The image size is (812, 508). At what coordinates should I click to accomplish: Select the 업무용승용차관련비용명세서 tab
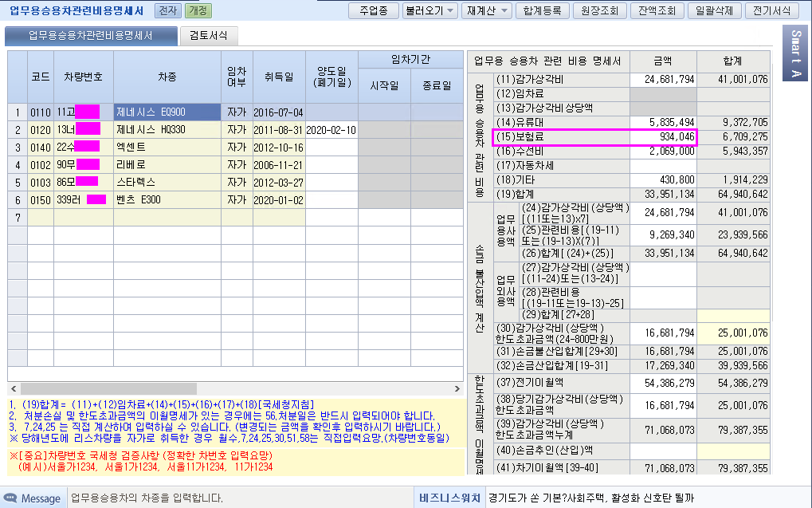pyautogui.click(x=91, y=36)
